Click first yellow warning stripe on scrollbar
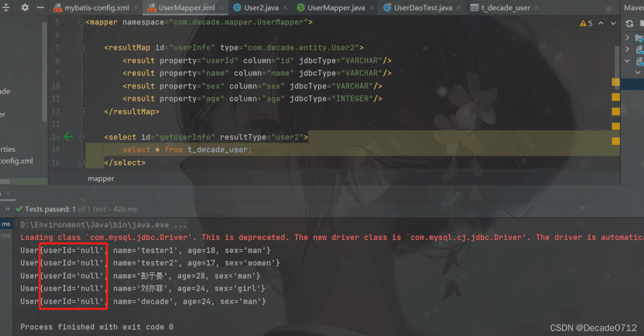 click(615, 83)
